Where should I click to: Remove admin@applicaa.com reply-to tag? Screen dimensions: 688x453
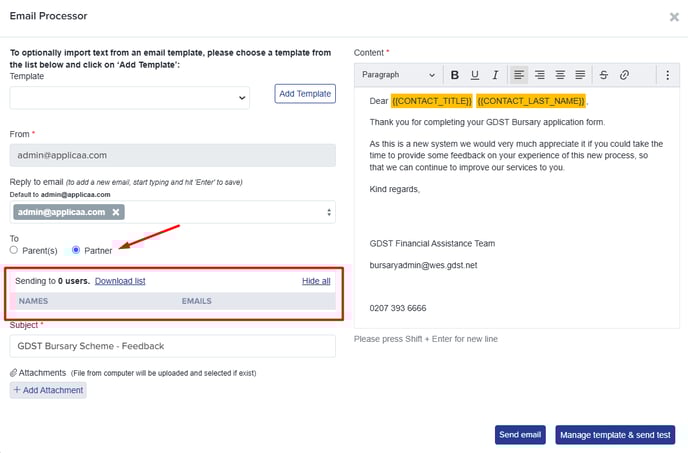[x=116, y=212]
